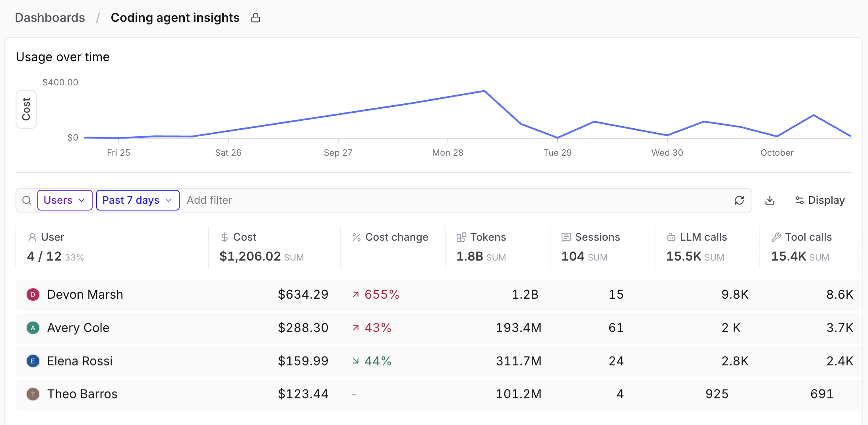Click the search magnifier icon in filter bar
868x425 pixels.
[x=27, y=200]
